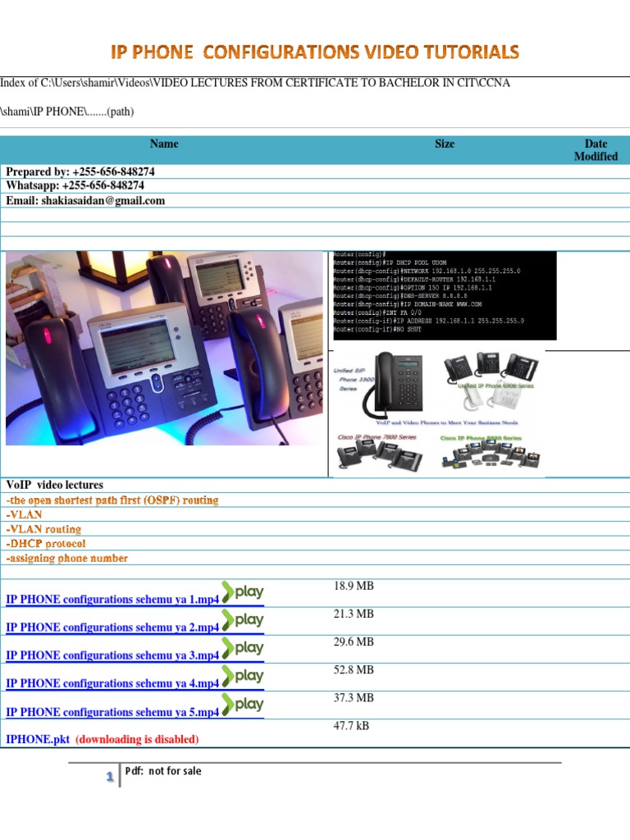Click the 37.3 MB size value

pos(354,697)
